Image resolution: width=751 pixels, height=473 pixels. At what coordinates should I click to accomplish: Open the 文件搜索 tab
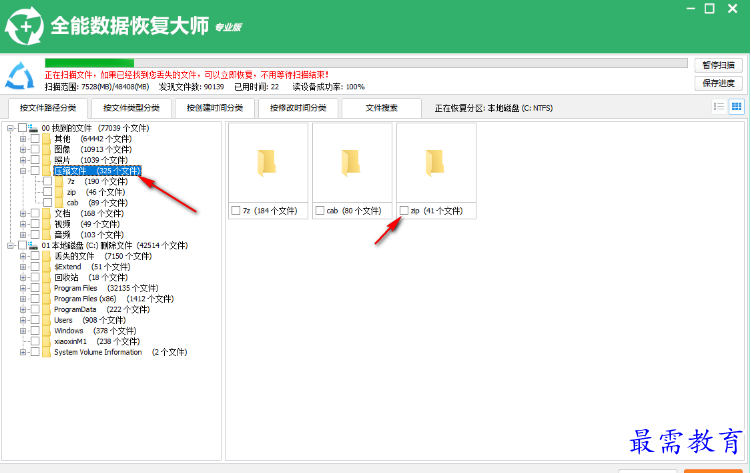click(x=381, y=108)
